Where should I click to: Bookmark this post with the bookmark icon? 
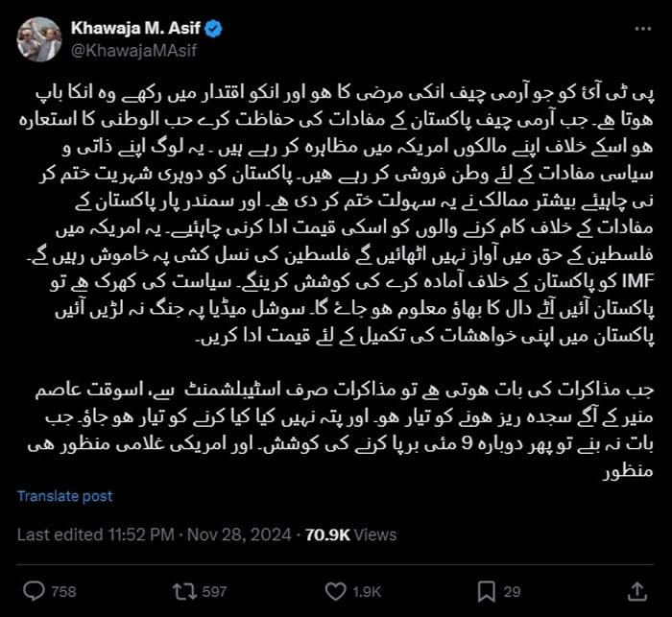click(487, 590)
